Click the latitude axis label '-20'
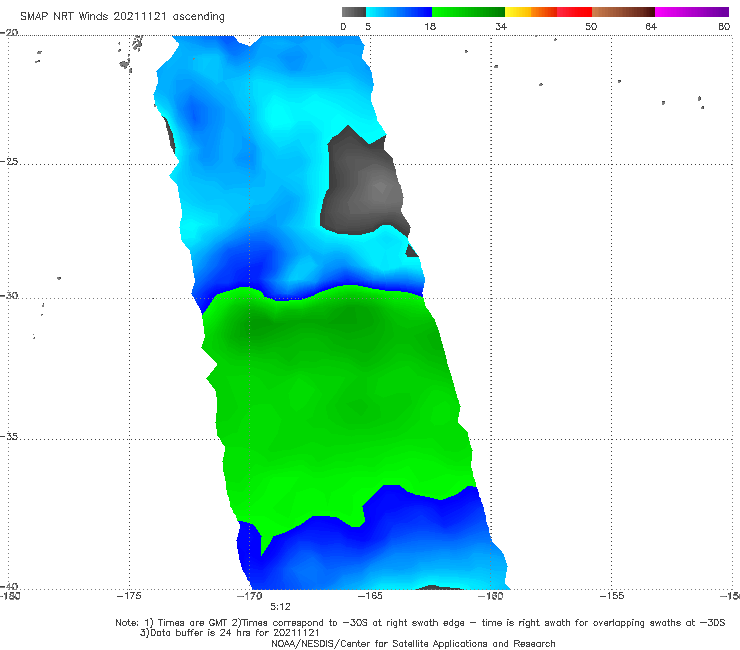 (x=9, y=32)
